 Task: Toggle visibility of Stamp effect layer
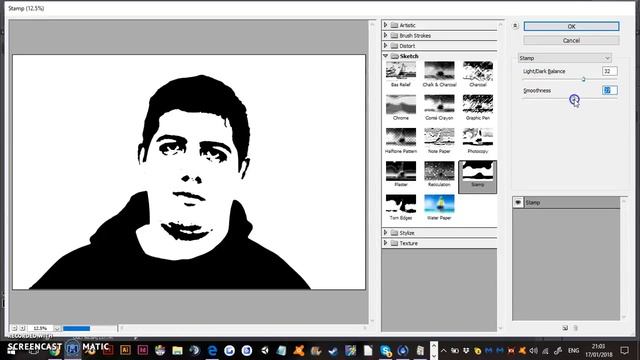pyautogui.click(x=518, y=202)
